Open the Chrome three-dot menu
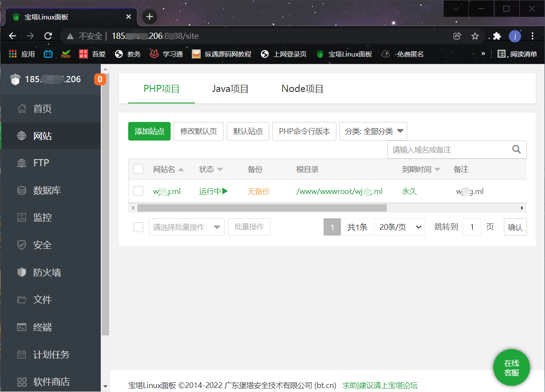The image size is (545, 392). [x=533, y=36]
